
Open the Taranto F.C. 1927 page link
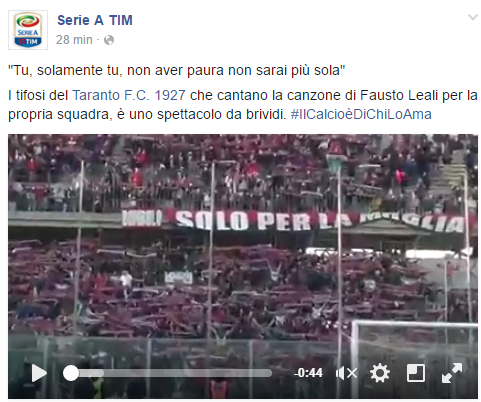point(129,95)
